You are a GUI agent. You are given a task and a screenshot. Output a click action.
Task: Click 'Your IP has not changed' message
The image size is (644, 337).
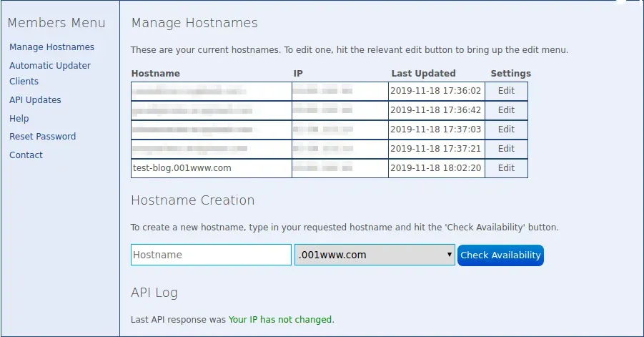[280, 320]
